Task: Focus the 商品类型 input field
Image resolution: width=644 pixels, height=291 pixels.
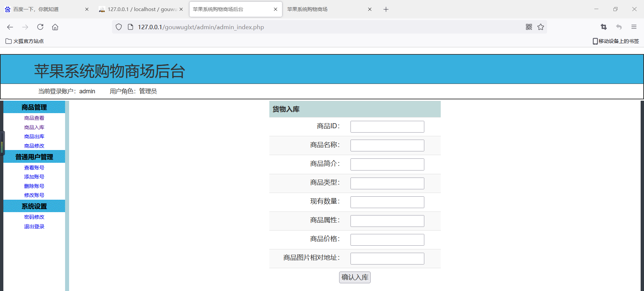Action: (387, 183)
